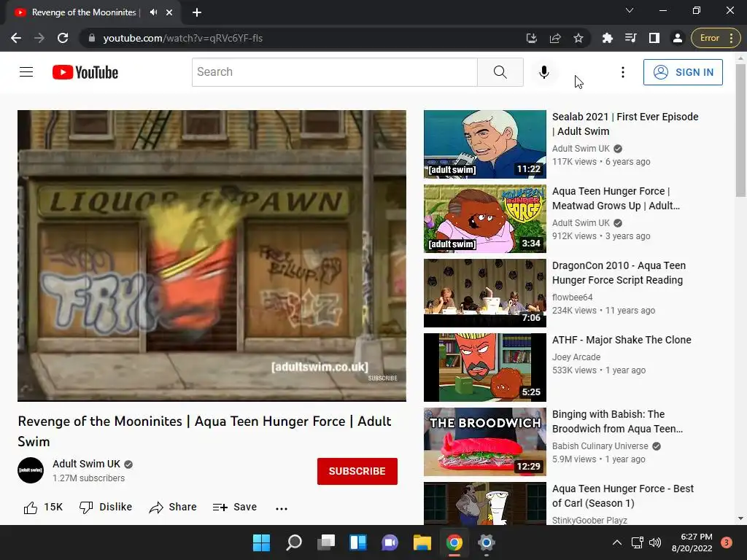Open tab search chevron

point(630,10)
